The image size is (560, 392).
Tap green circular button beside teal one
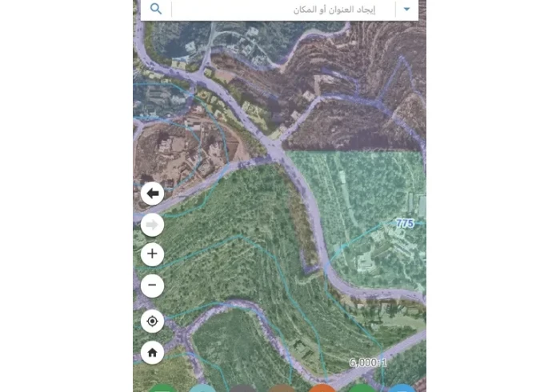162,389
